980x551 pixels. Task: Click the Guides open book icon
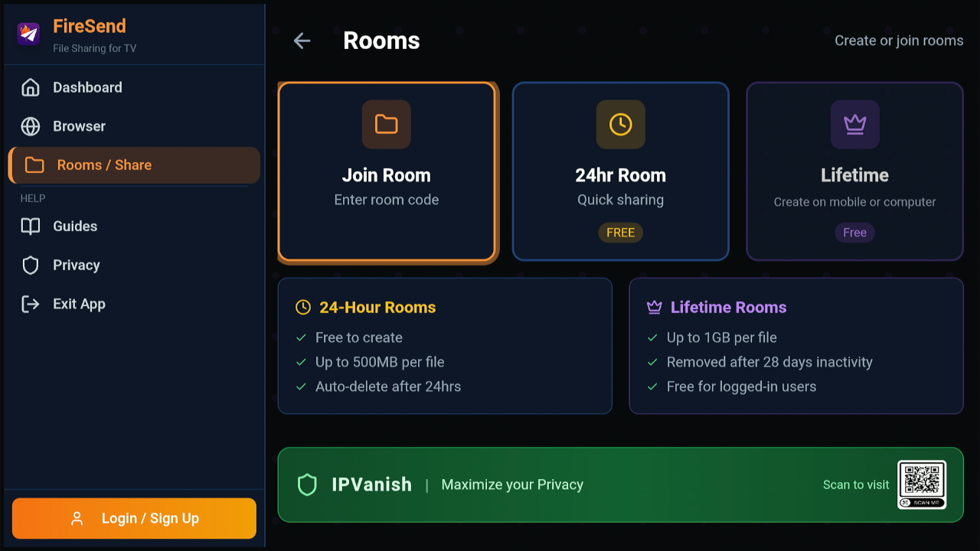[31, 227]
